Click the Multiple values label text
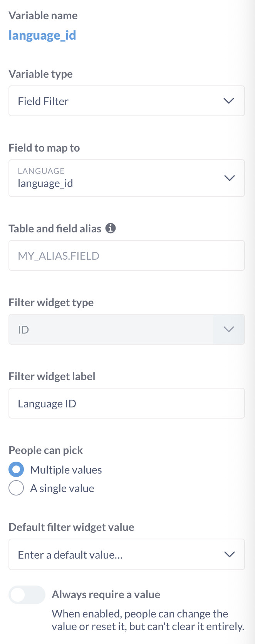This screenshot has width=255, height=644. click(x=66, y=470)
